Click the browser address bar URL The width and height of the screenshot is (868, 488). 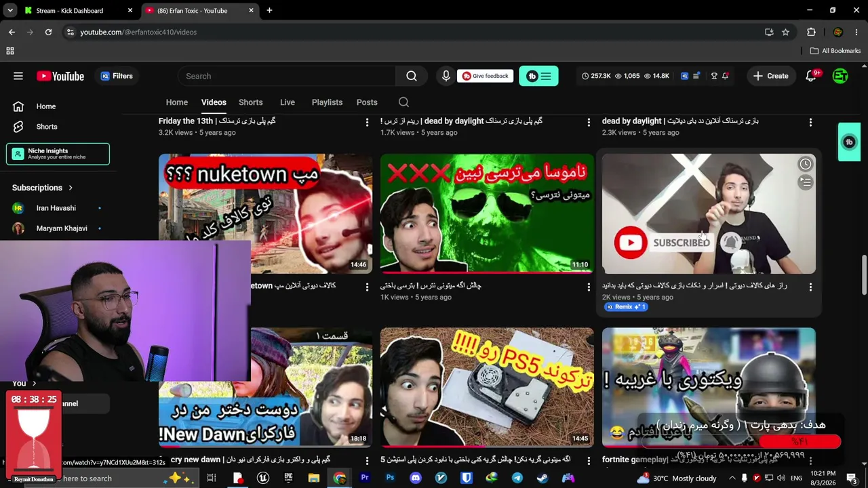138,32
